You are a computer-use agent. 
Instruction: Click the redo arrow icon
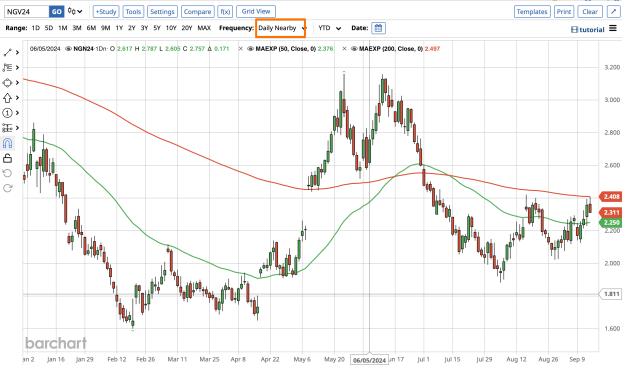point(7,188)
